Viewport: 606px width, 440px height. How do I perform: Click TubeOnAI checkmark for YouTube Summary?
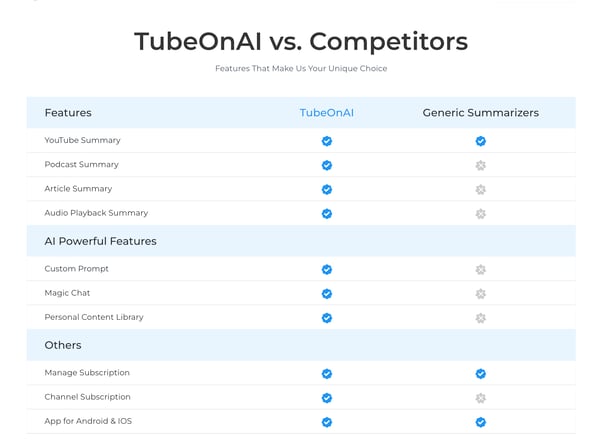coord(327,141)
